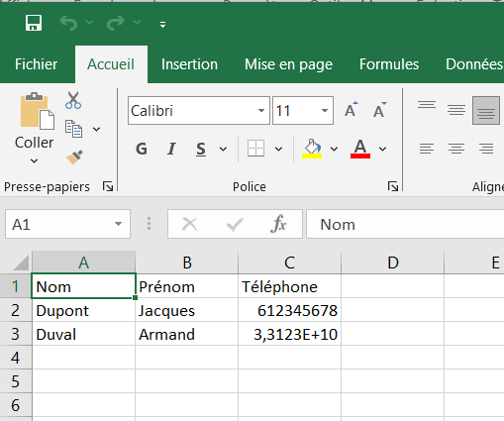The width and height of the screenshot is (504, 421).
Task: Select the cell showing 612345678
Action: click(x=289, y=310)
